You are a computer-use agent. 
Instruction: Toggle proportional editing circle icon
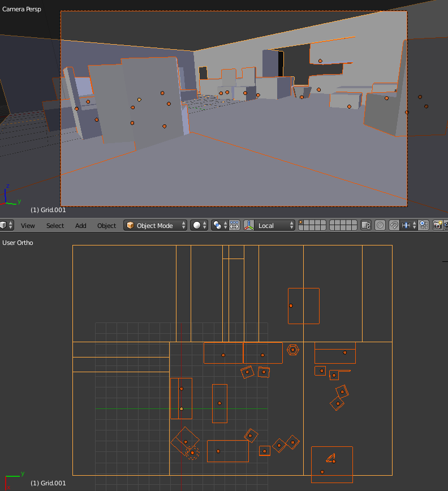coord(380,226)
